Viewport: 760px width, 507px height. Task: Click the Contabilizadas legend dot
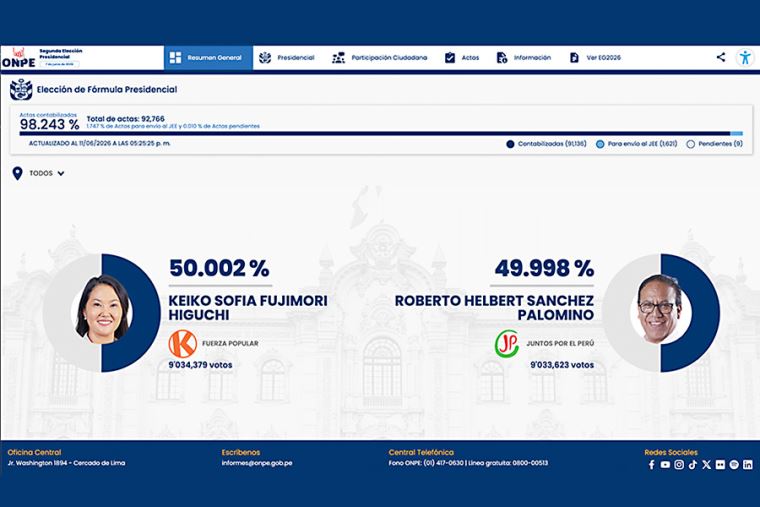point(510,144)
